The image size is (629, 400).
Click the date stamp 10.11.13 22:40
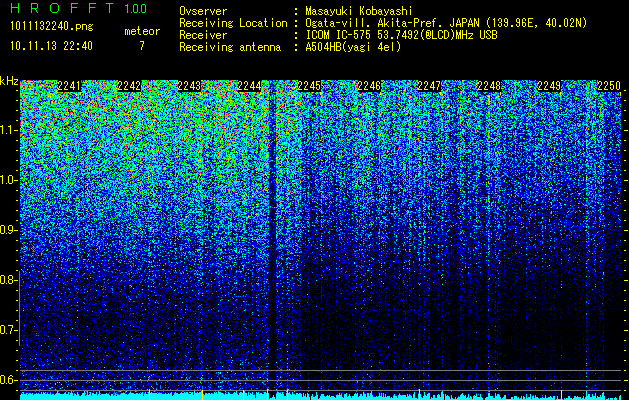[51, 46]
